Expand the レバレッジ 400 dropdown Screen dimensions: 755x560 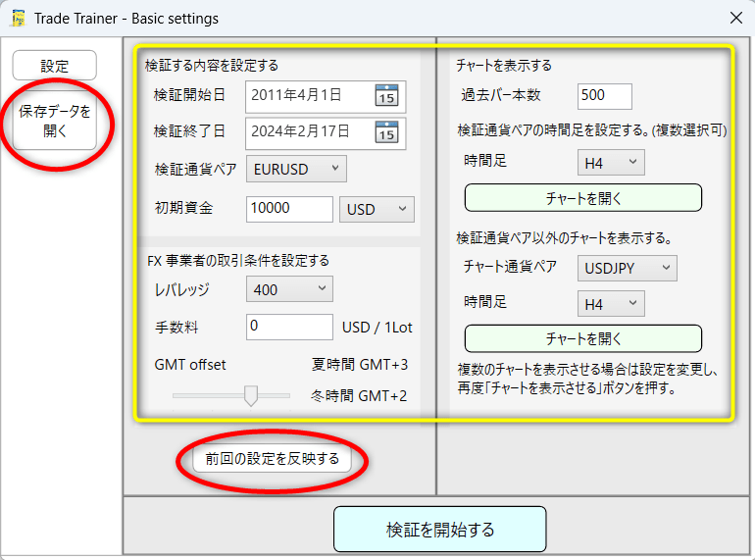pyautogui.click(x=289, y=289)
